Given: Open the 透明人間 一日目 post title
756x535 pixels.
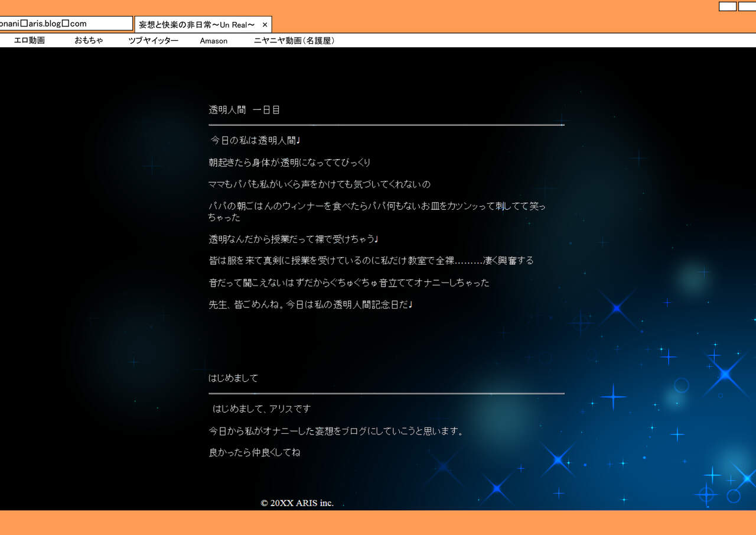Looking at the screenshot, I should 244,110.
